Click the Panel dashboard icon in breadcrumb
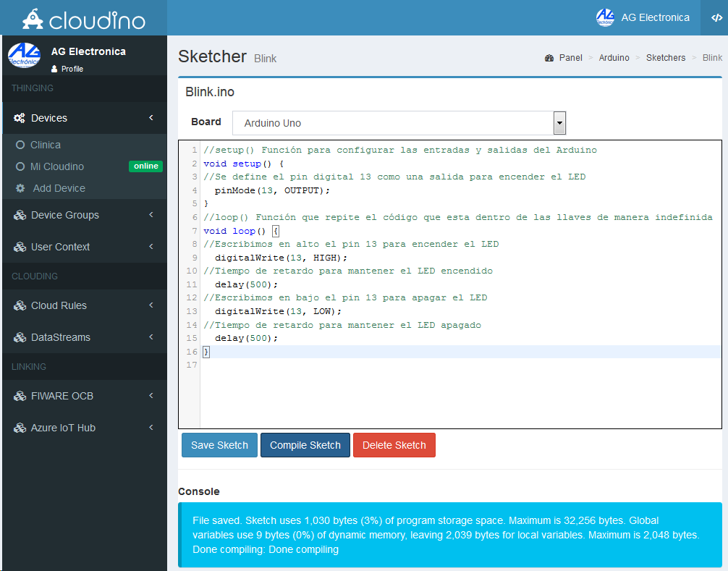This screenshot has height=571, width=728. tap(549, 58)
